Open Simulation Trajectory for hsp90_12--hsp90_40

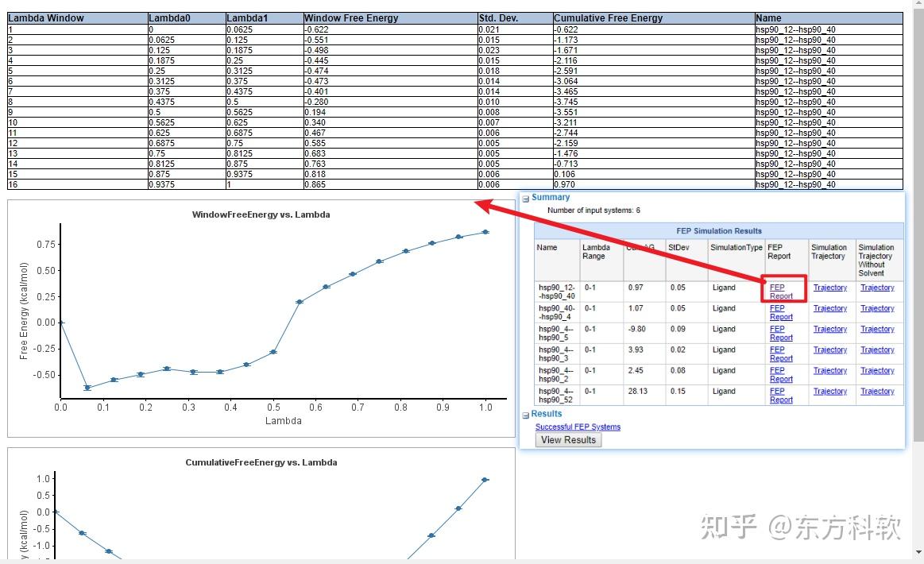(829, 288)
